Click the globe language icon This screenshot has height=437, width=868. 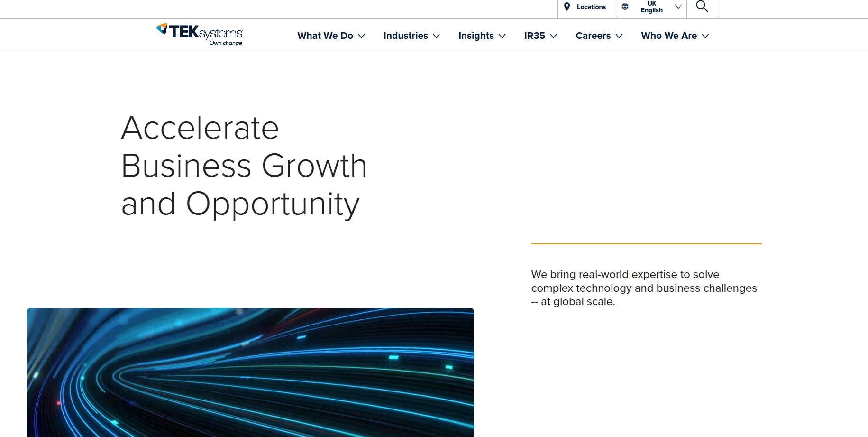[625, 7]
